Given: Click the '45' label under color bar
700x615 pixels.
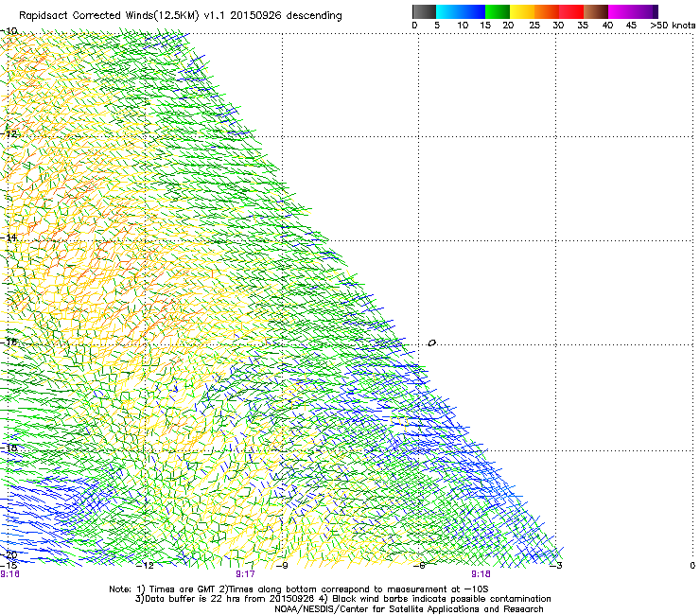Looking at the screenshot, I should click(x=631, y=26).
